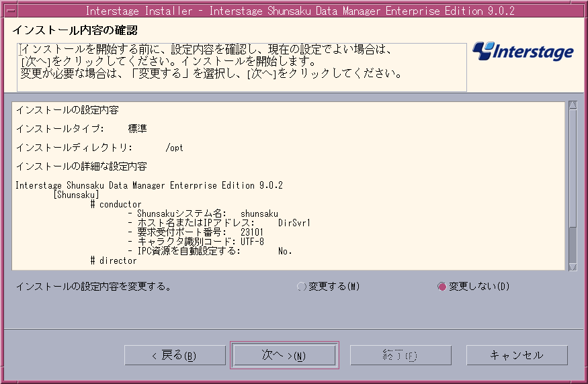Click the Interstage logo
588x384 pixels.
point(523,51)
